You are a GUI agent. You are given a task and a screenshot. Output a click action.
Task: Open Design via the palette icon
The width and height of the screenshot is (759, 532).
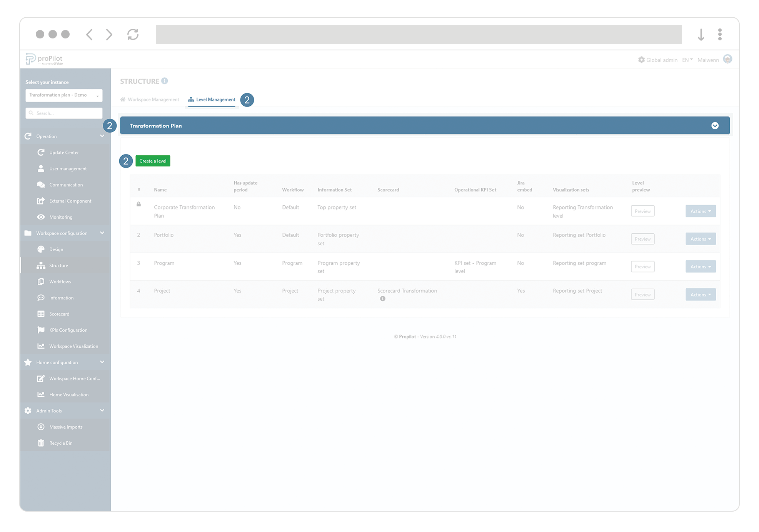(41, 249)
